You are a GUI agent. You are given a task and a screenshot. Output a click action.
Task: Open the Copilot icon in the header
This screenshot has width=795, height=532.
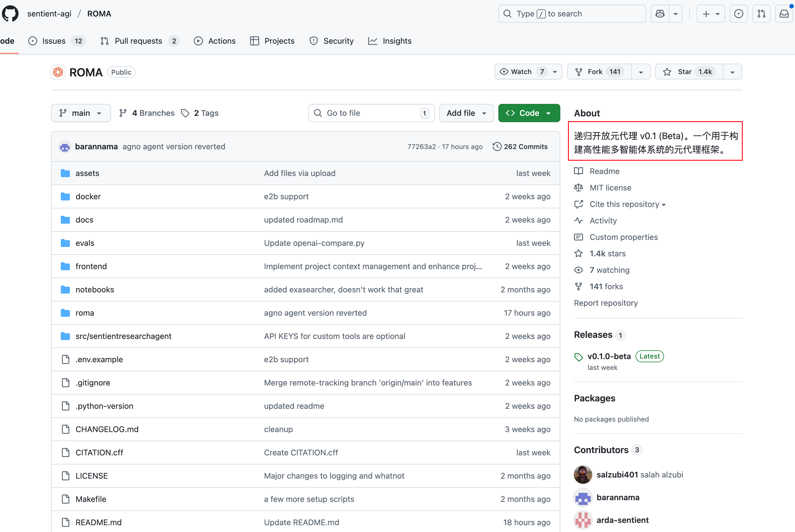tap(660, 14)
